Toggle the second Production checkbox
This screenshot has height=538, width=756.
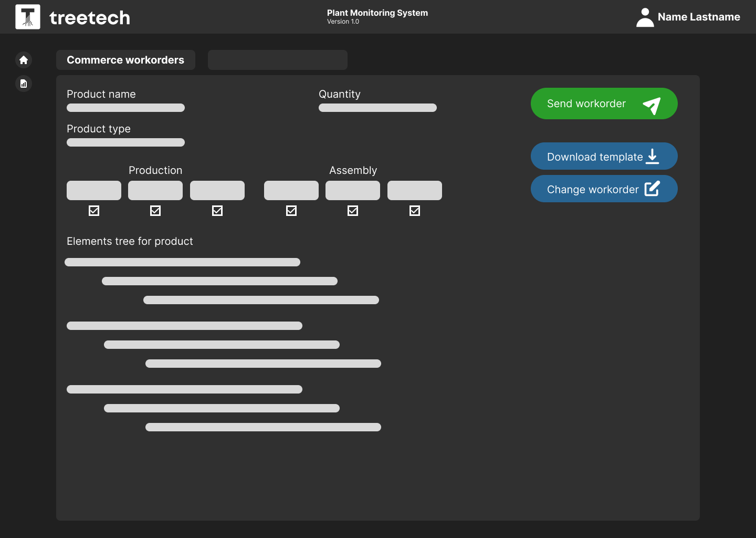coord(155,211)
